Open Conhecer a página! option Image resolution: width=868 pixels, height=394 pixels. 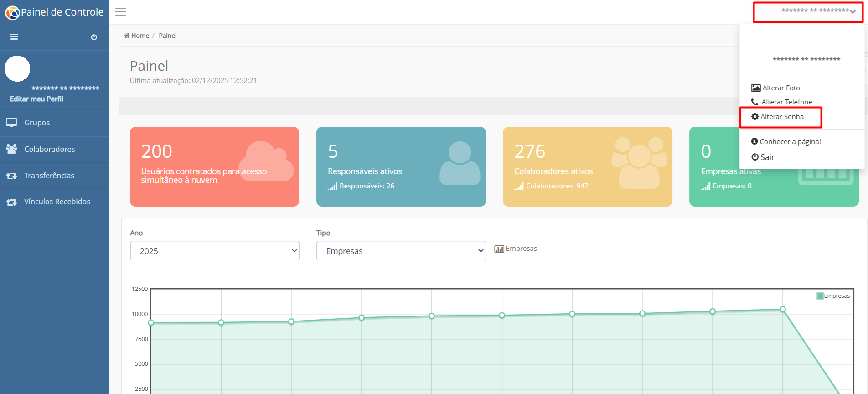[x=786, y=142]
